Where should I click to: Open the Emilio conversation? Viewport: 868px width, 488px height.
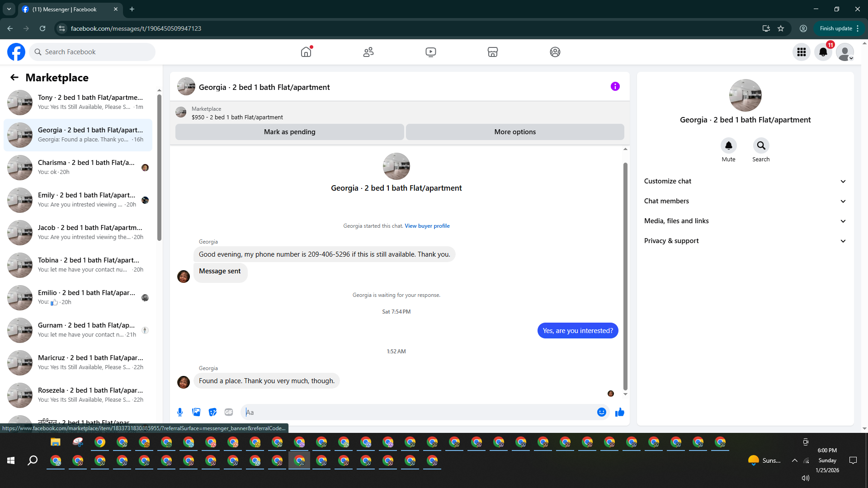tap(78, 298)
